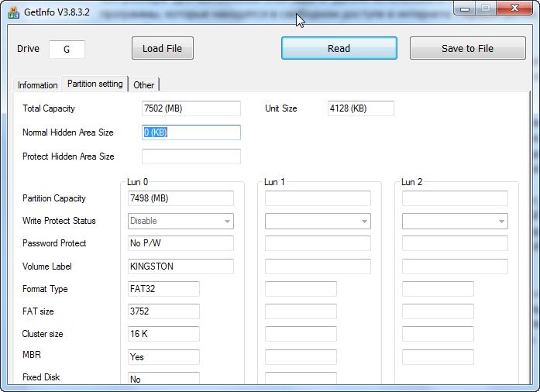The height and width of the screenshot is (392, 540).
Task: Open Lun 2 Write Protect Status dropdown
Action: point(455,221)
